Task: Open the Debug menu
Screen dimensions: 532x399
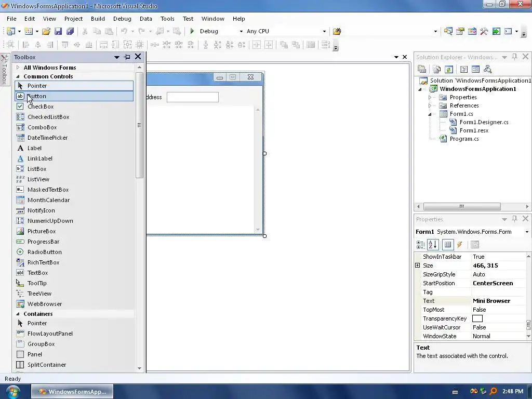Action: click(x=122, y=19)
